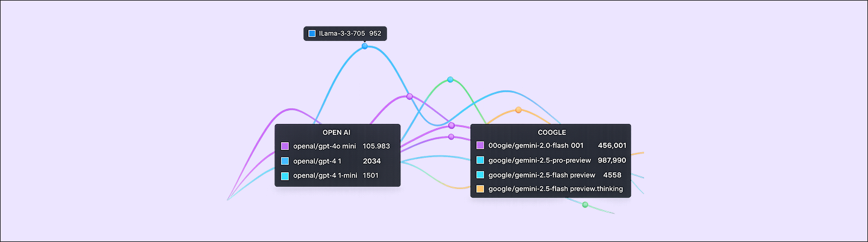
Task: Pick the cyan swatch for openal/gpt-4 1-mini
Action: (285, 176)
